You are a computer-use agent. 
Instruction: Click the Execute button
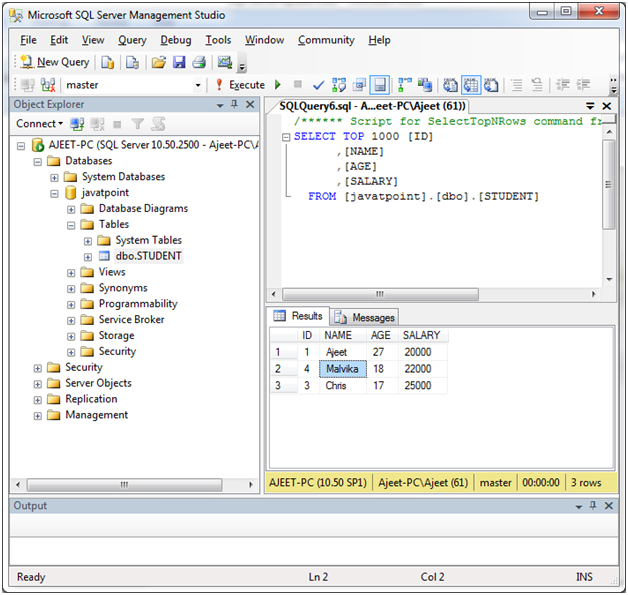click(240, 85)
